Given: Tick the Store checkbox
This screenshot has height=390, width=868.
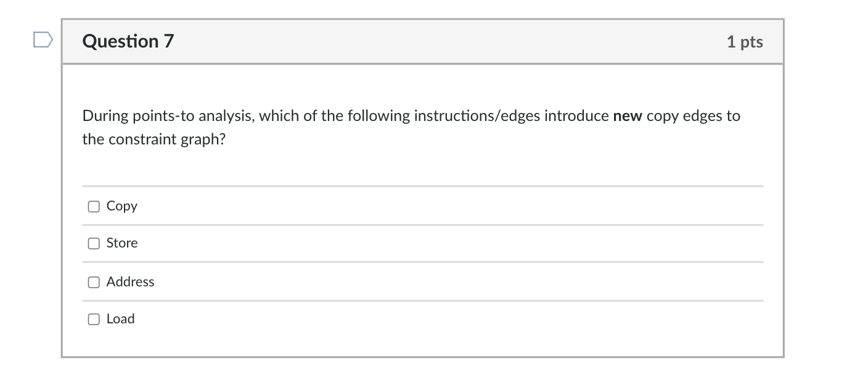Looking at the screenshot, I should click(x=94, y=244).
